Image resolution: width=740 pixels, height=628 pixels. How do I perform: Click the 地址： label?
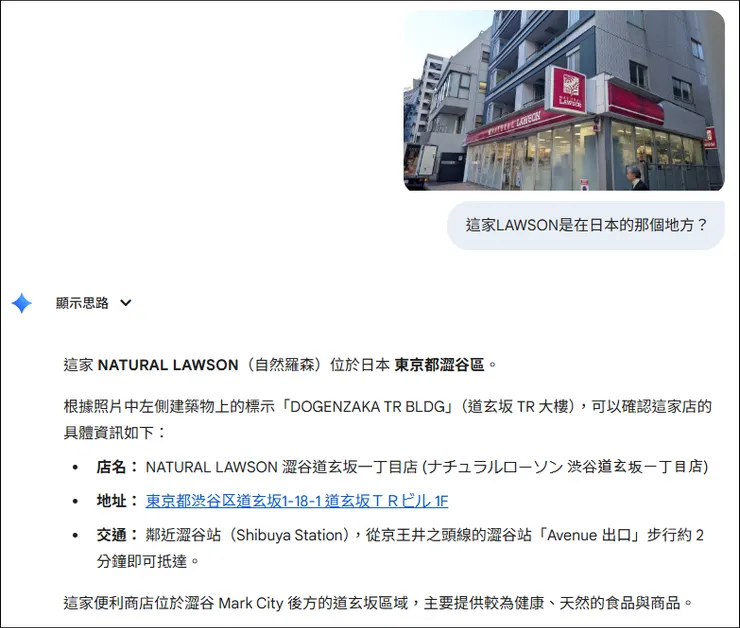point(118,501)
